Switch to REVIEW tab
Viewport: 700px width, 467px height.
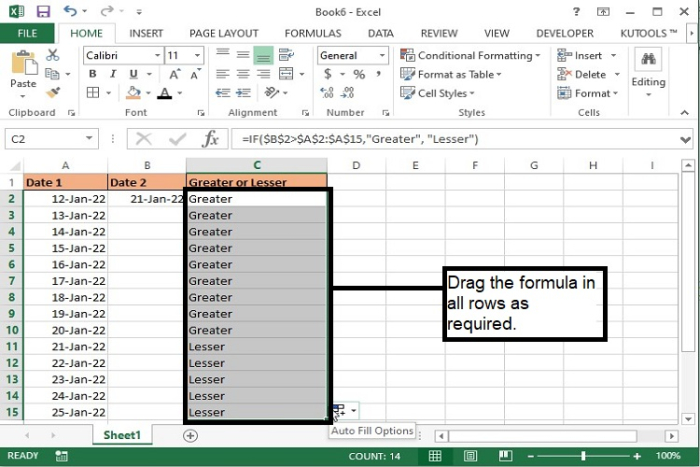[x=439, y=33]
